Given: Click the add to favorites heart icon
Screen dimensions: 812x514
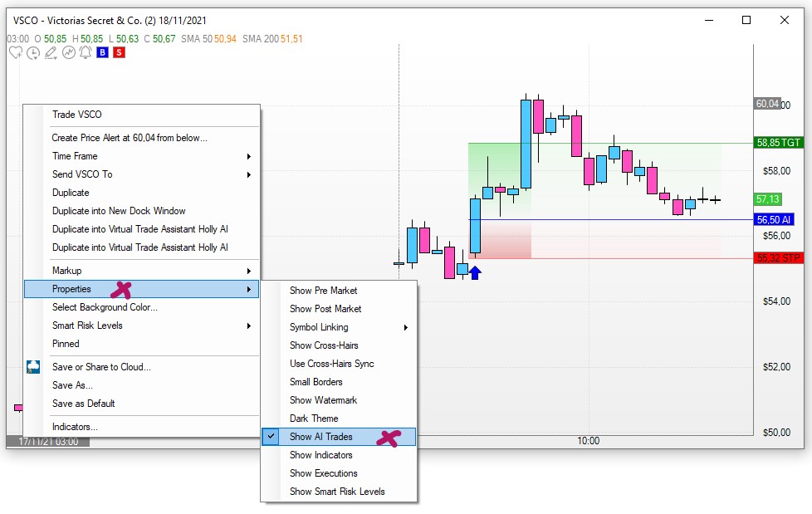Looking at the screenshot, I should click(16, 53).
